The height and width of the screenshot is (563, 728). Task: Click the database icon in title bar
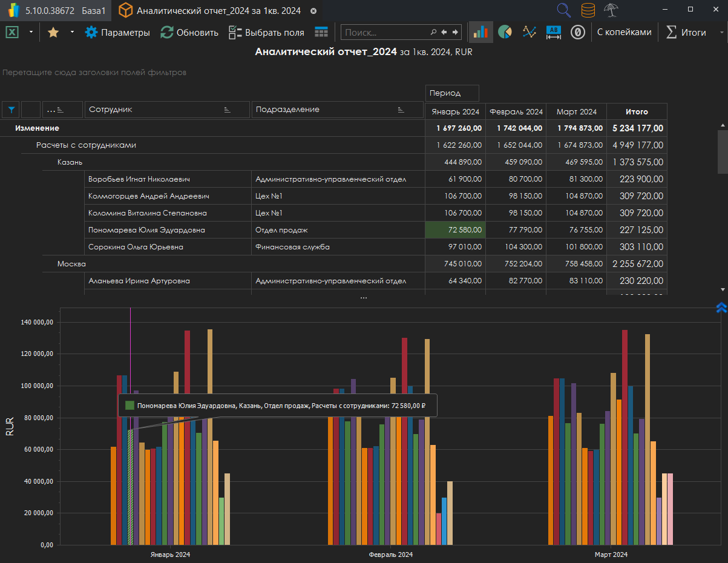(x=588, y=10)
